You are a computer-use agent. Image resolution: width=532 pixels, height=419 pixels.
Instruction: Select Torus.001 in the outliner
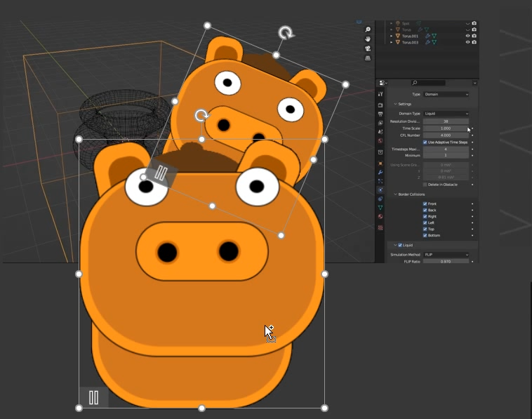coord(410,36)
